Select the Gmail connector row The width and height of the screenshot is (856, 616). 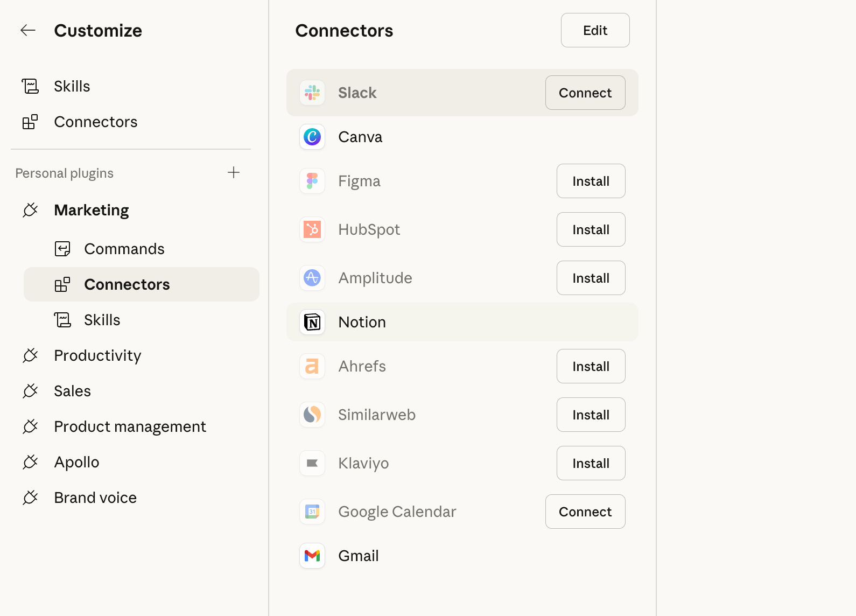tap(462, 556)
